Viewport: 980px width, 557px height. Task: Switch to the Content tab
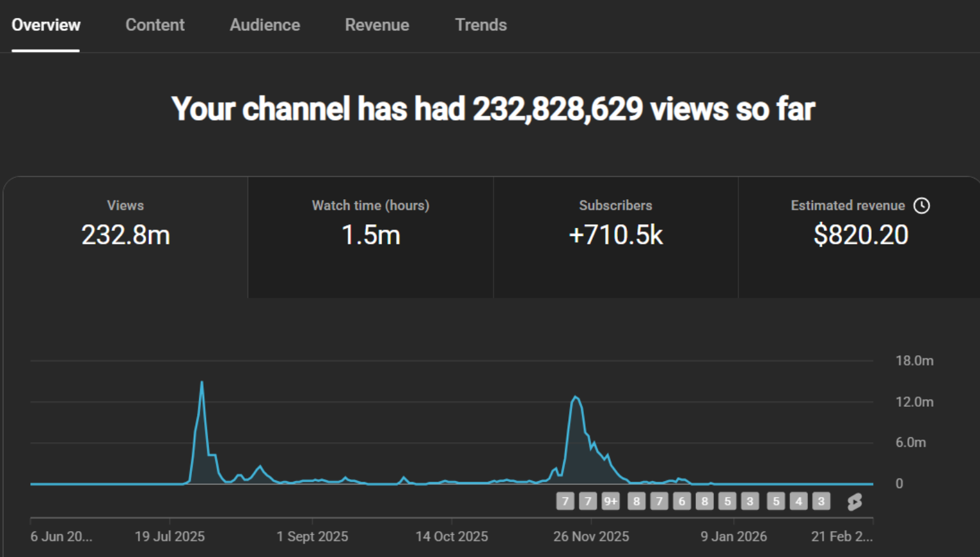click(x=155, y=25)
